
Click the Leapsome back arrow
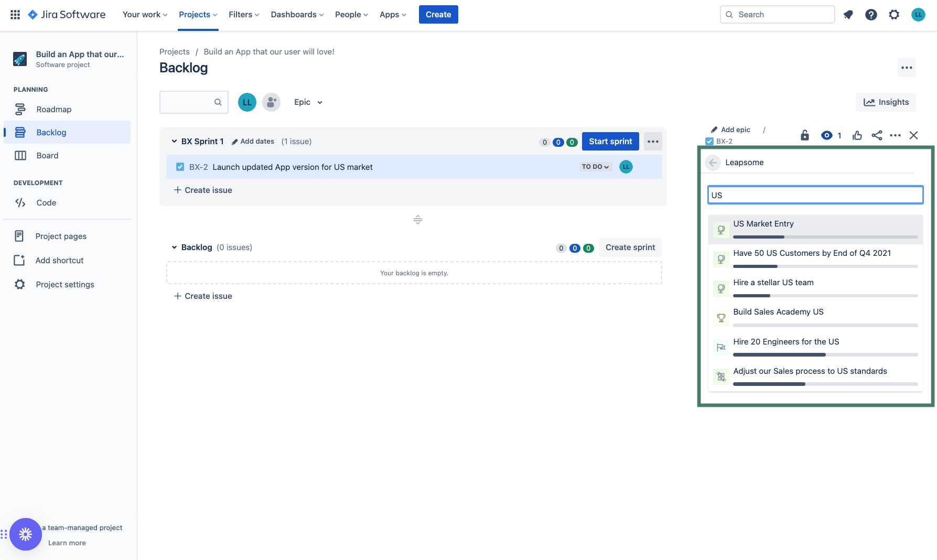713,163
